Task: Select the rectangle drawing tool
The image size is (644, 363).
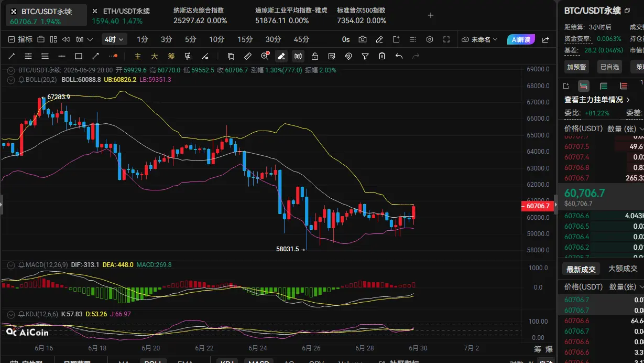Action: click(79, 56)
